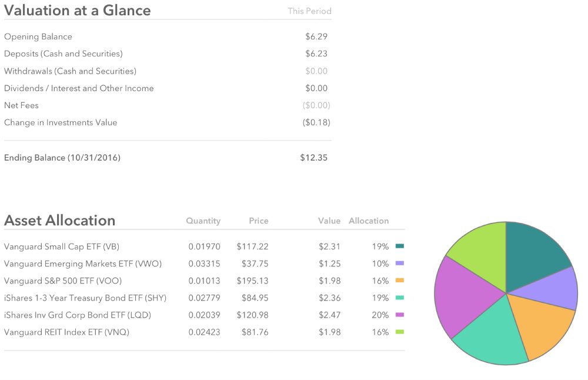Viewport: 588px width, 380px height.
Task: Click the This Period column label
Action: pyautogui.click(x=309, y=11)
